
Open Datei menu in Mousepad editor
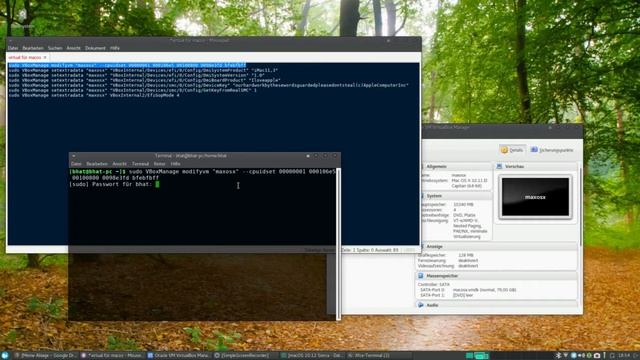point(13,48)
